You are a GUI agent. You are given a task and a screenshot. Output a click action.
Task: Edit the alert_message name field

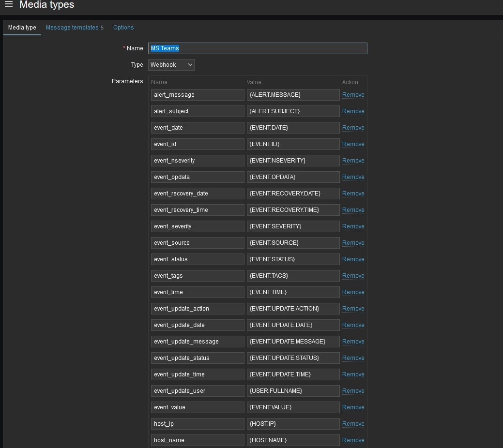point(198,95)
